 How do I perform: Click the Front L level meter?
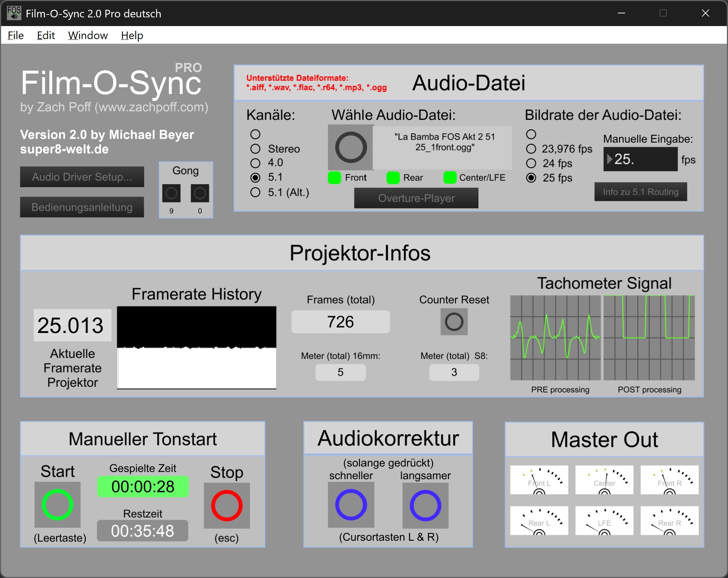539,480
